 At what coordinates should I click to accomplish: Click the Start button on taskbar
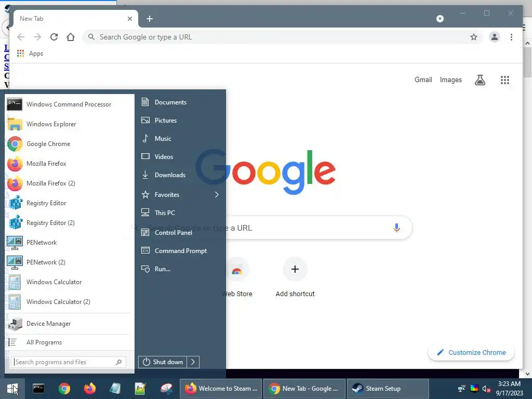click(x=12, y=389)
